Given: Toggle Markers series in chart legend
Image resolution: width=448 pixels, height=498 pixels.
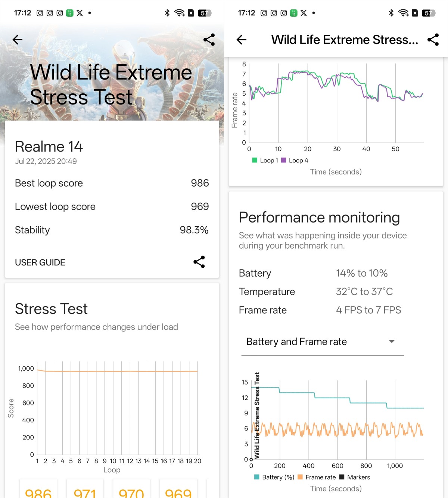Looking at the screenshot, I should [355, 477].
